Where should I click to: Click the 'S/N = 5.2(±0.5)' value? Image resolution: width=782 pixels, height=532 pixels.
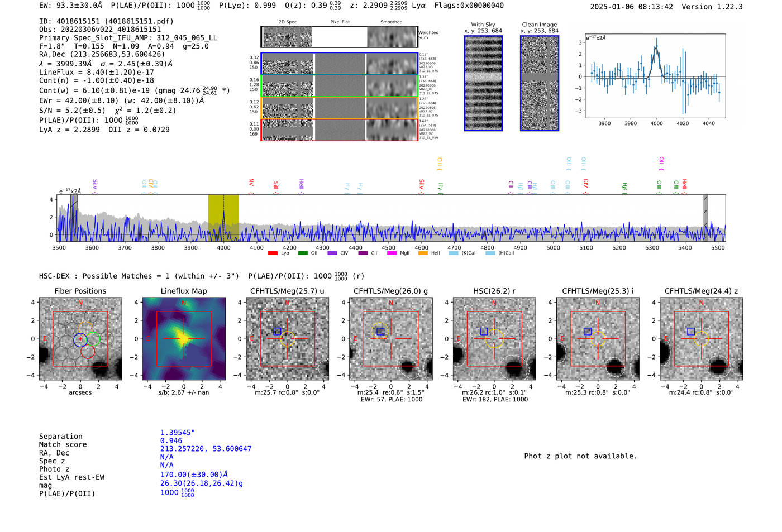72,111
